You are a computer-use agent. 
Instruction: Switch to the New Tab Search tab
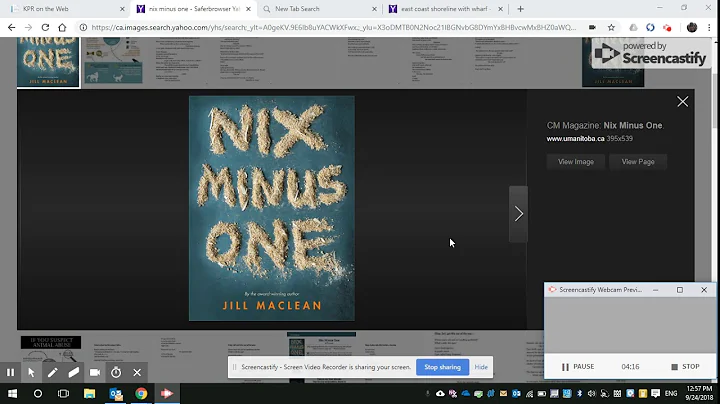[319, 9]
